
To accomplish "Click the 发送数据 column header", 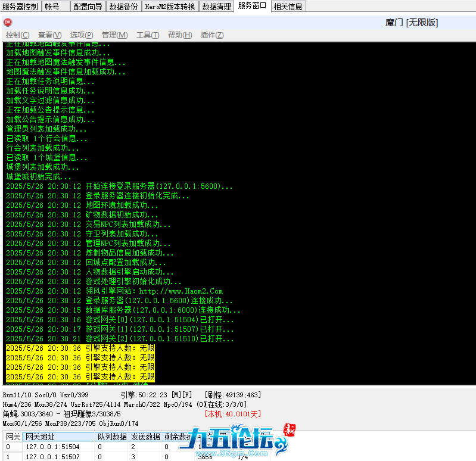I will [x=145, y=437].
